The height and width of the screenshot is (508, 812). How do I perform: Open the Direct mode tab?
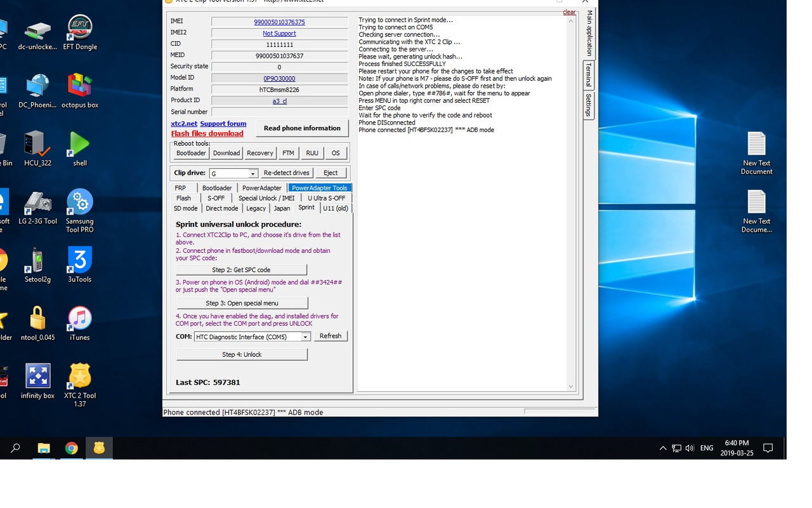(x=222, y=208)
